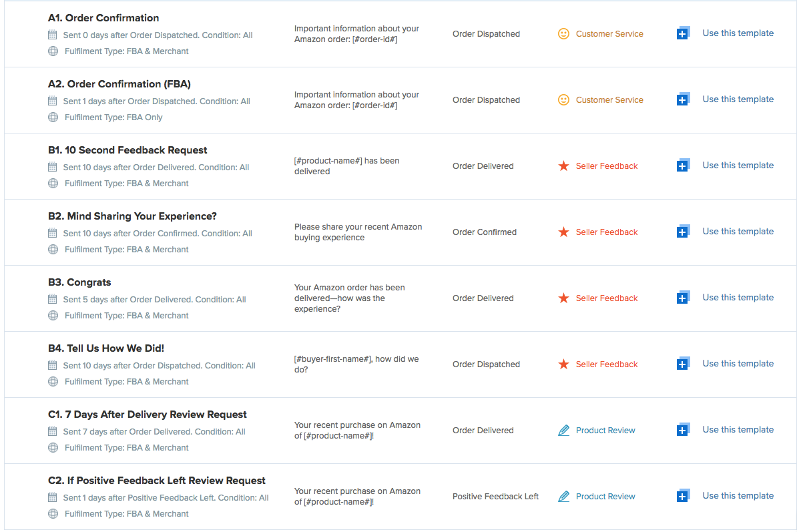Viewport: 797px width, 532px height.
Task: Use this template for B1 10 Second Feedback
Action: [x=738, y=165]
